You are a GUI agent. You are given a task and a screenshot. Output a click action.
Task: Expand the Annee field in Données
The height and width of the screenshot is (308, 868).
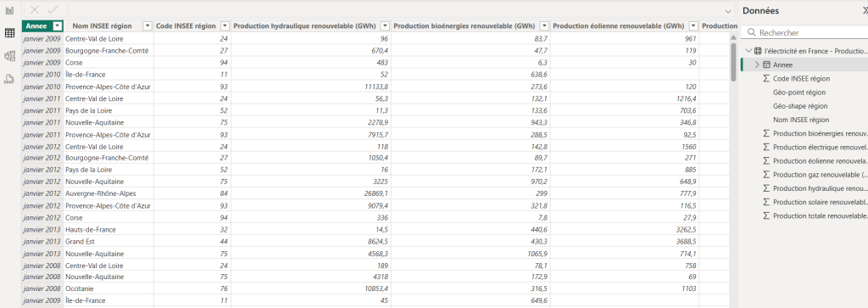757,64
